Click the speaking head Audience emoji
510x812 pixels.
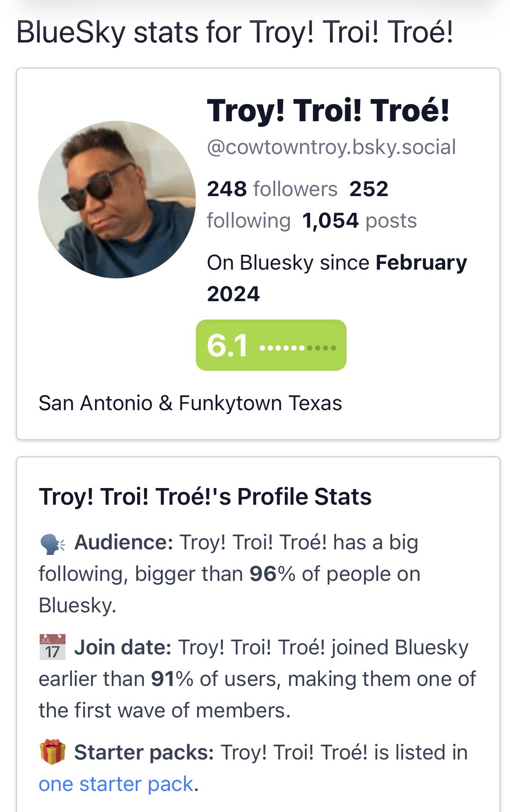(52, 543)
